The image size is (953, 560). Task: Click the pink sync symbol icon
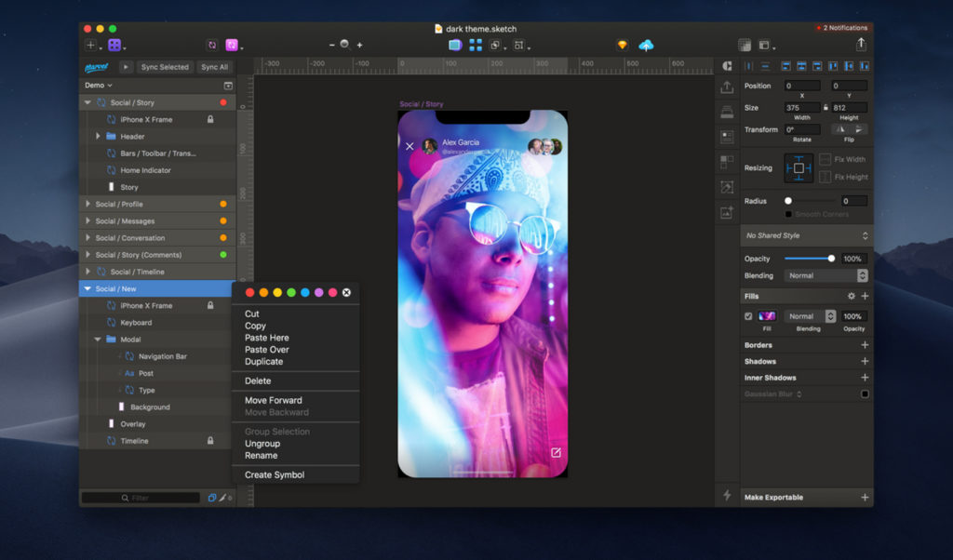point(232,45)
